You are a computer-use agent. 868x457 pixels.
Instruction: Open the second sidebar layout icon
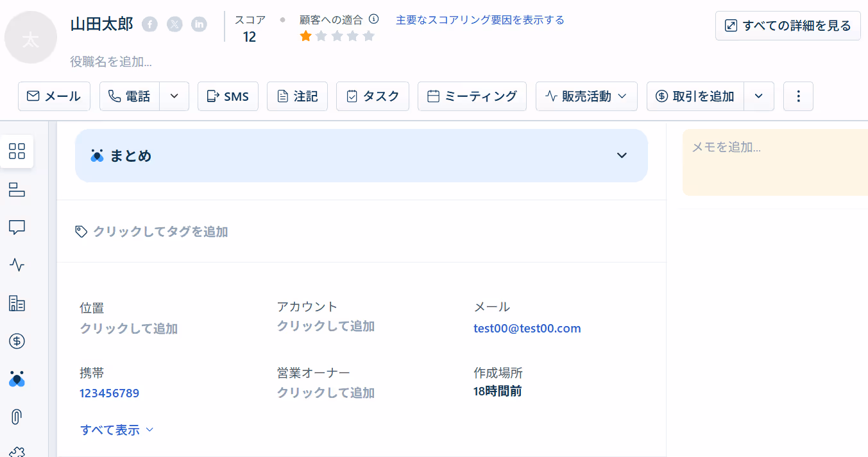(17, 189)
